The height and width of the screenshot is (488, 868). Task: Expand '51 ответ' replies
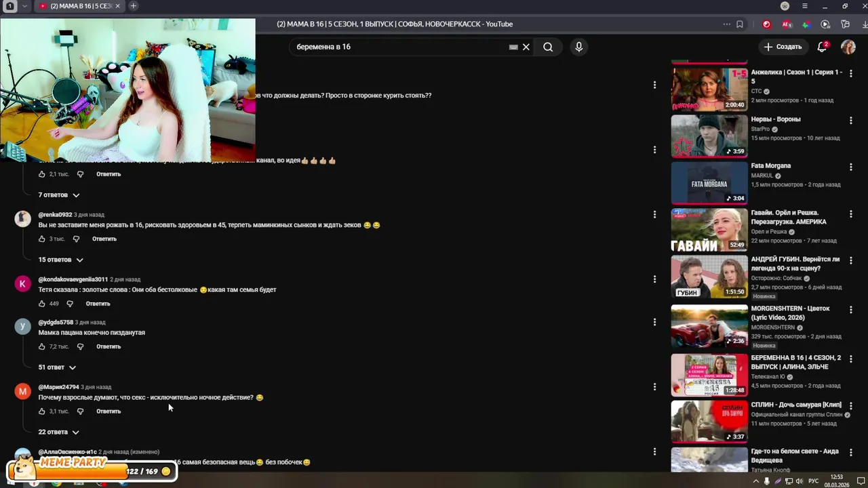(x=57, y=367)
